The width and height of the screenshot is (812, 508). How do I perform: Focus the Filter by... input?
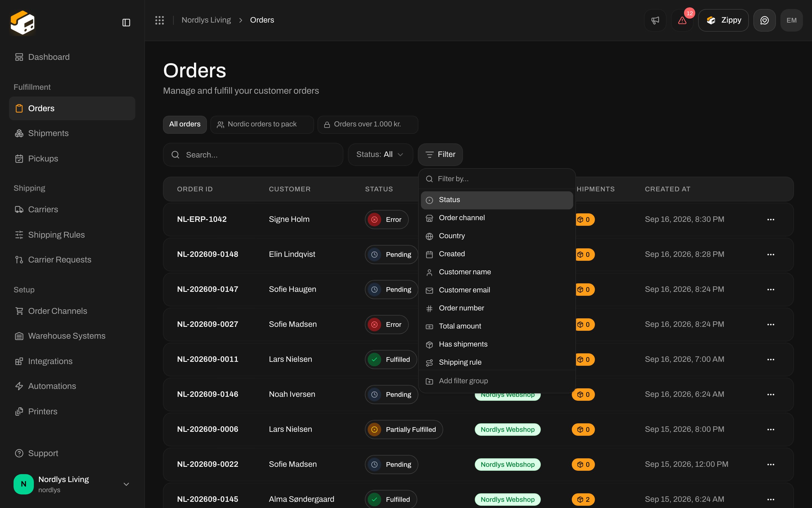(497, 179)
